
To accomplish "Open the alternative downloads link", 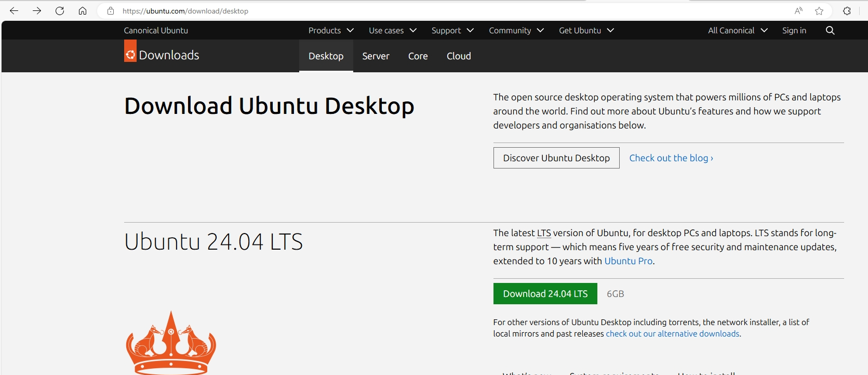I will click(673, 333).
